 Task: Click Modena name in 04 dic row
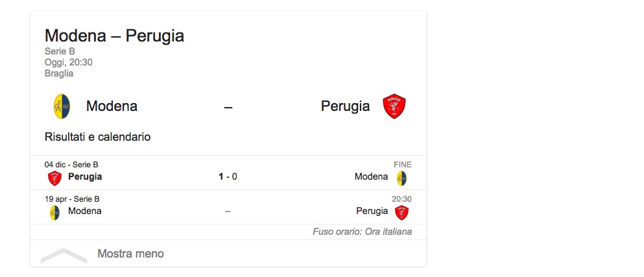371,176
